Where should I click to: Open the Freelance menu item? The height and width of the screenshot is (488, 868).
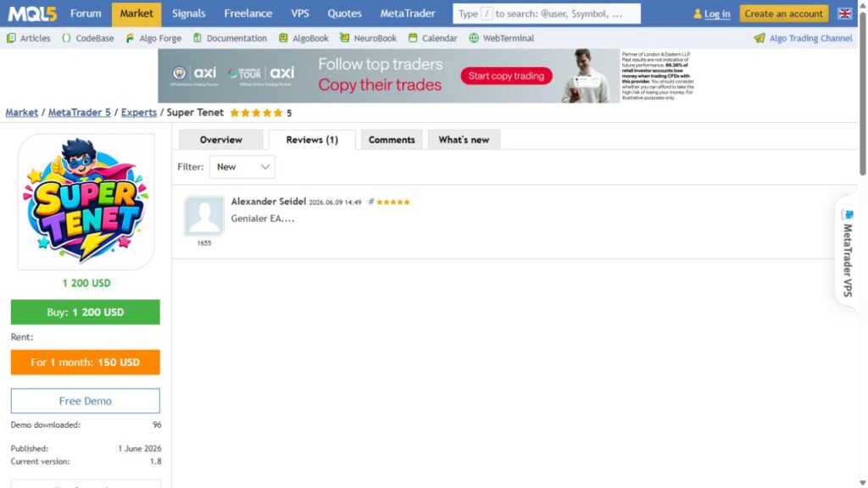coord(248,14)
